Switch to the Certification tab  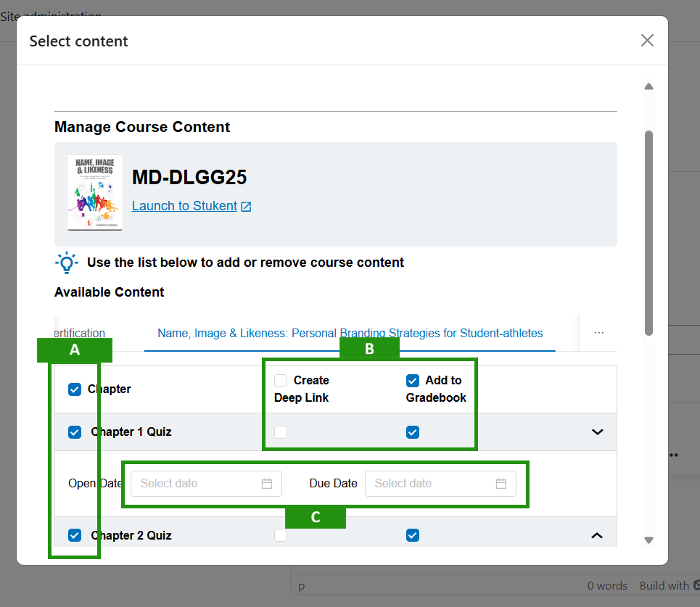point(80,334)
